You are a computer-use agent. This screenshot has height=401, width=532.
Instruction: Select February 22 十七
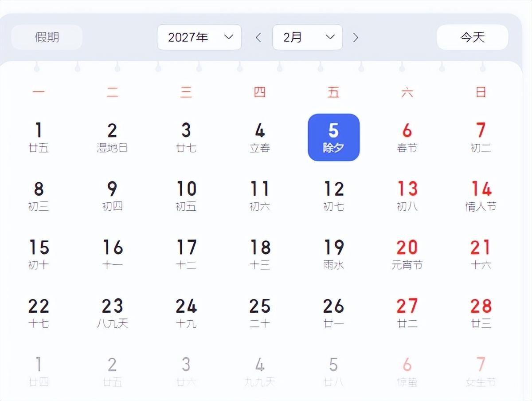pyautogui.click(x=39, y=313)
